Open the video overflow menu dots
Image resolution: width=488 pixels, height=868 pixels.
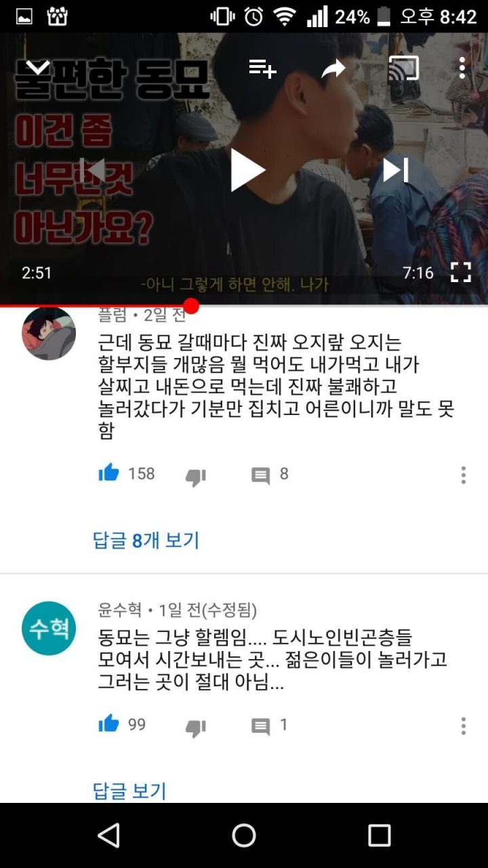click(x=462, y=68)
